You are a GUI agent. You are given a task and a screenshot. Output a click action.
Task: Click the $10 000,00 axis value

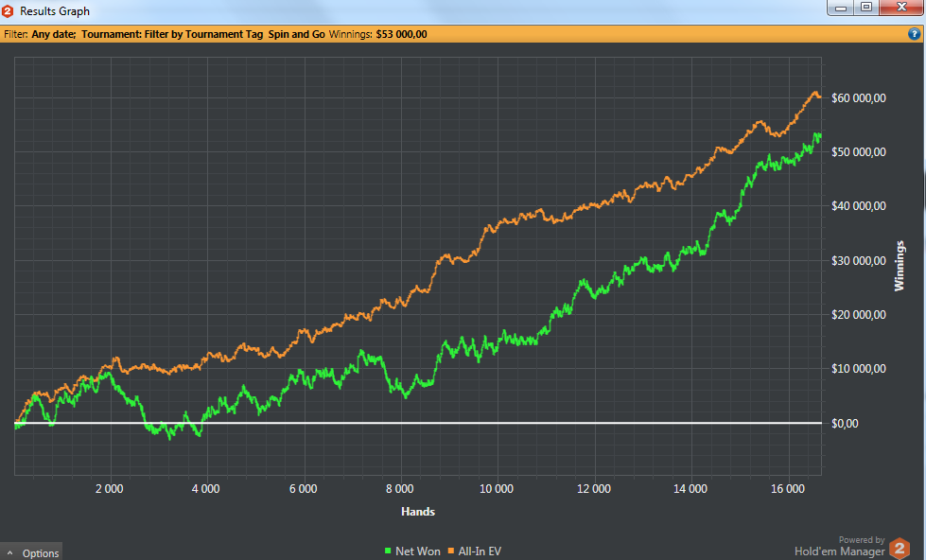(x=859, y=368)
